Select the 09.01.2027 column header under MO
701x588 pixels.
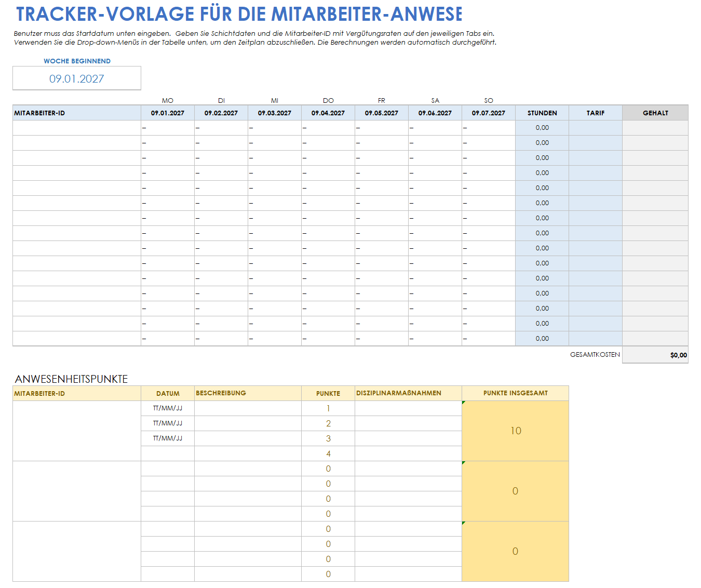click(x=168, y=113)
